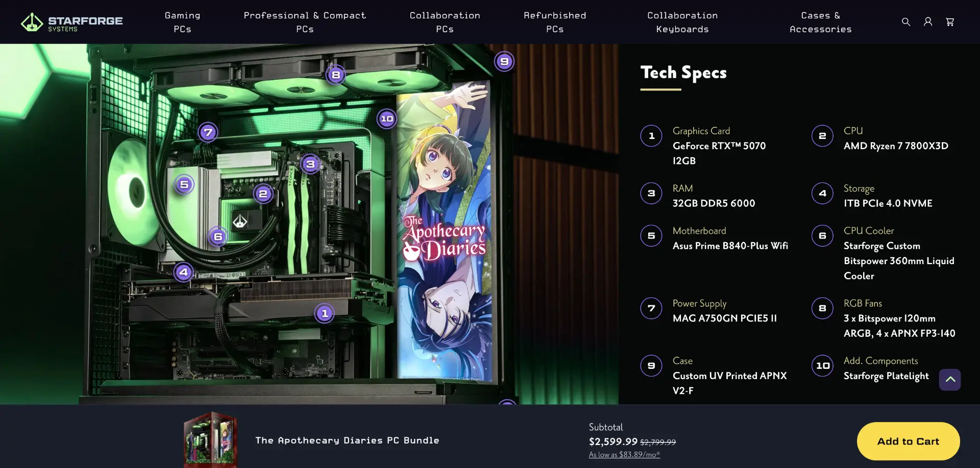Click the search magnifier icon

pos(906,22)
